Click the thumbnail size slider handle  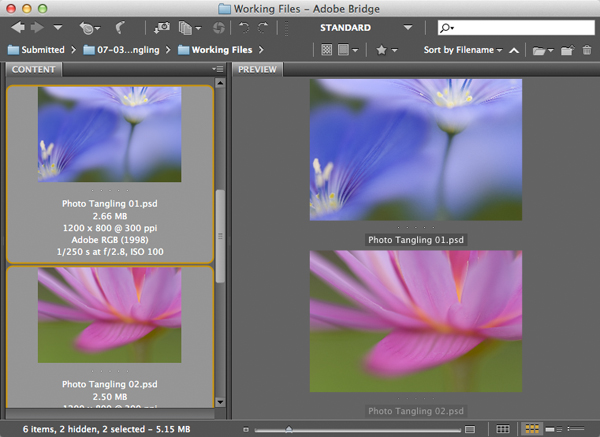tap(289, 429)
